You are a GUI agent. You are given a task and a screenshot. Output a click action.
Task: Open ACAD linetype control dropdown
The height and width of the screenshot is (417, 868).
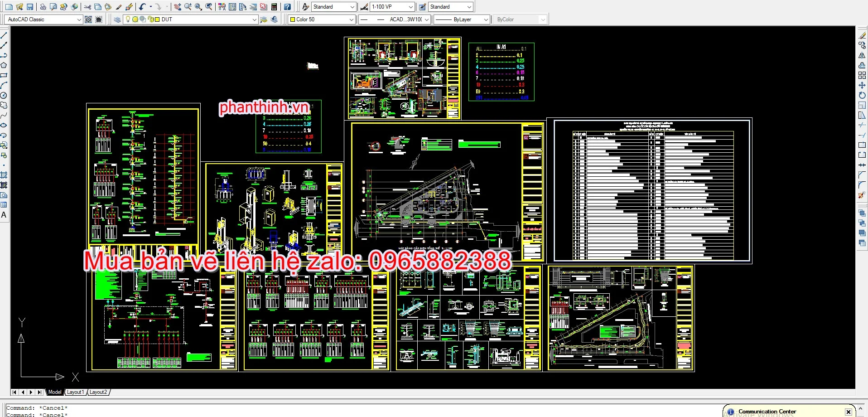pyautogui.click(x=427, y=19)
